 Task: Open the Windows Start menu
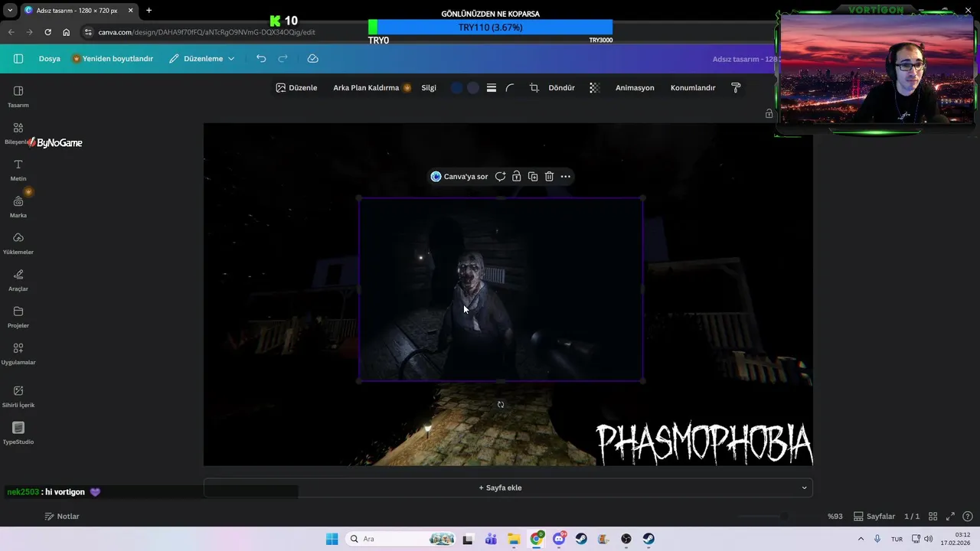(x=332, y=539)
